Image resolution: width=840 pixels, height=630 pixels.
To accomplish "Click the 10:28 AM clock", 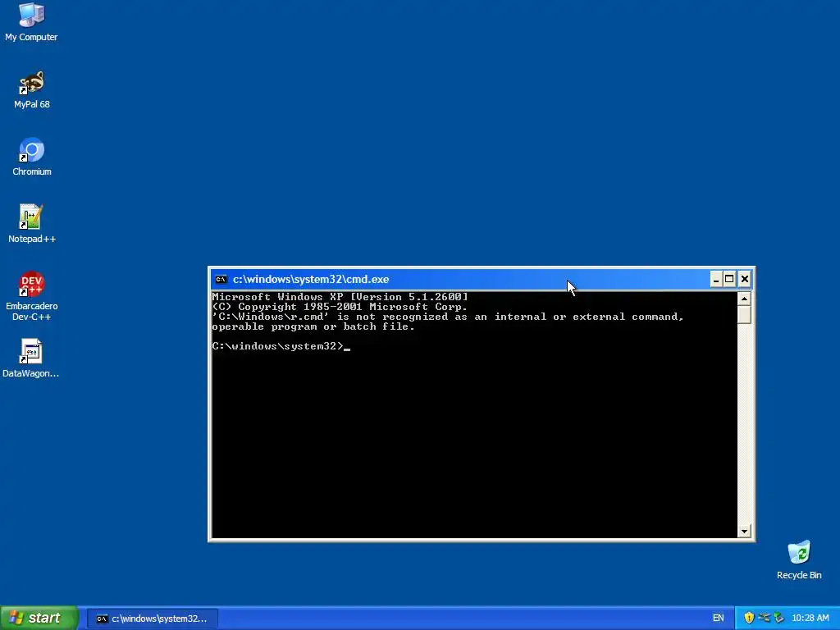I will click(810, 619).
